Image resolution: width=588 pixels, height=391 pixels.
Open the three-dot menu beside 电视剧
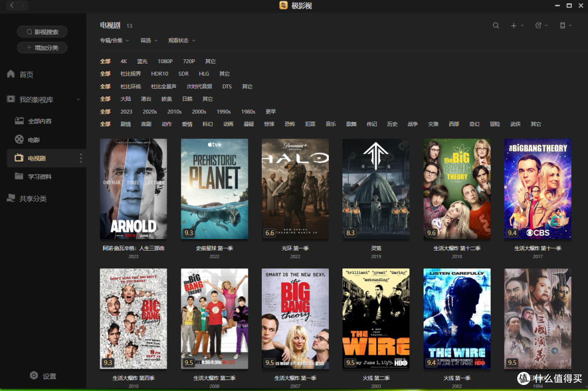[81, 158]
